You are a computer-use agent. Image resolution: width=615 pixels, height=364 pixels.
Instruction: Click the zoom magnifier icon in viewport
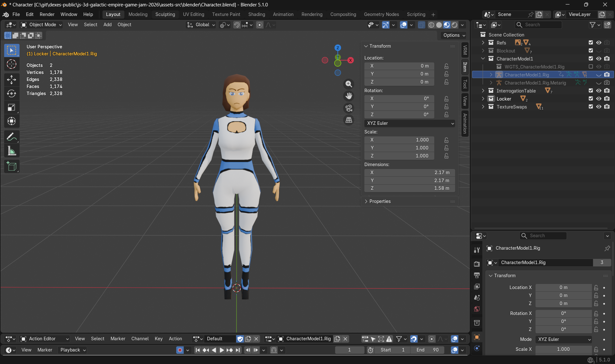click(349, 84)
